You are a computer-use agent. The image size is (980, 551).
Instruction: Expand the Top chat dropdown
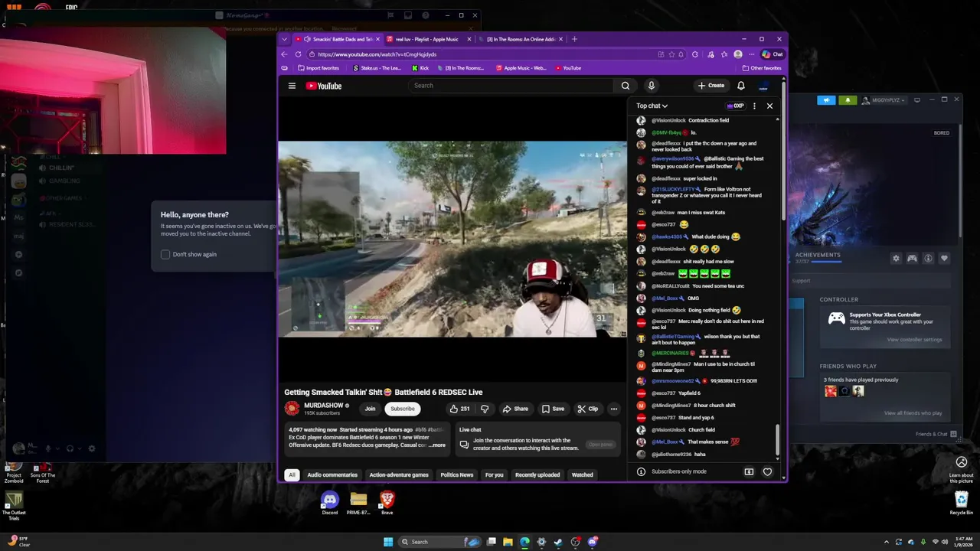coord(652,106)
